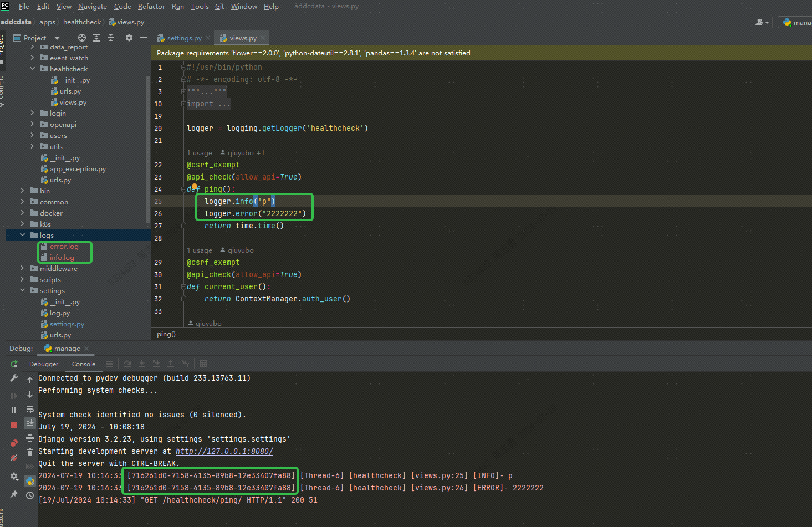Click Collapse All in Project panel
Screen dimensions: 812x527
click(111, 38)
